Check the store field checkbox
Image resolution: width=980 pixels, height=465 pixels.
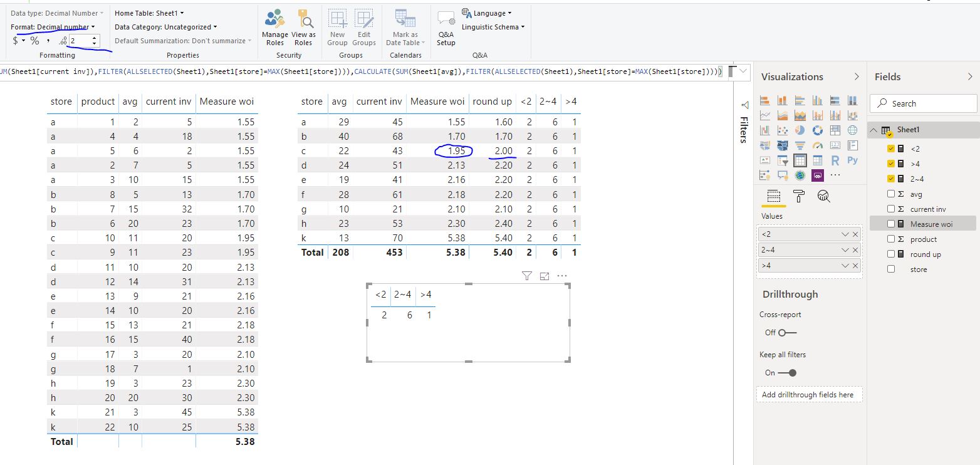(x=891, y=269)
